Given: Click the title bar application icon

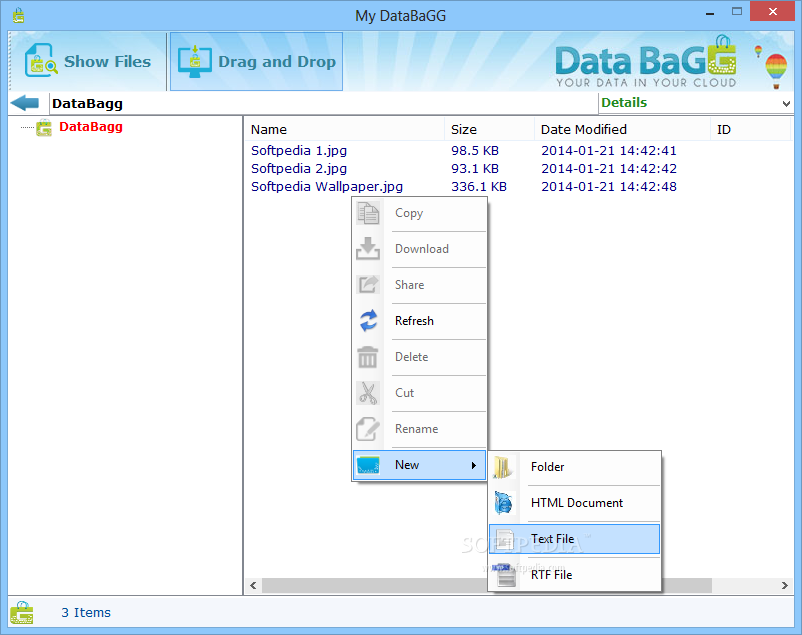Looking at the screenshot, I should (x=18, y=15).
